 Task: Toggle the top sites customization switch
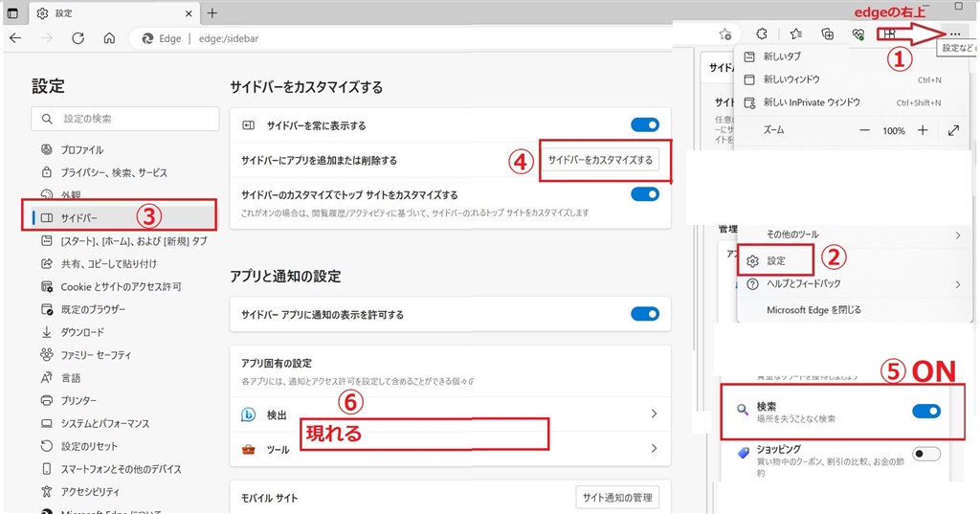point(645,194)
